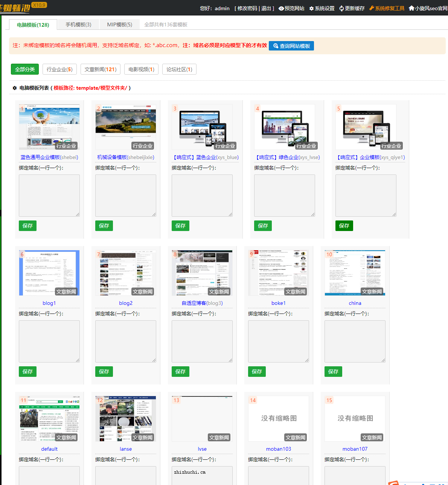
Task: Focus the domain textarea under blog1
Action: [49, 341]
